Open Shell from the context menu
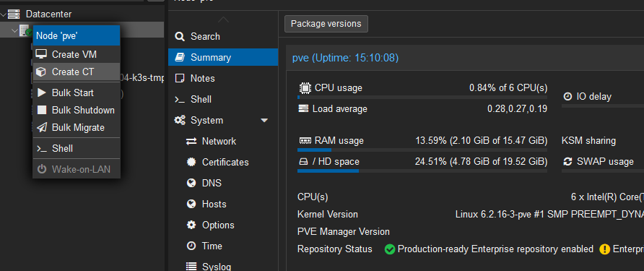 [x=77, y=148]
